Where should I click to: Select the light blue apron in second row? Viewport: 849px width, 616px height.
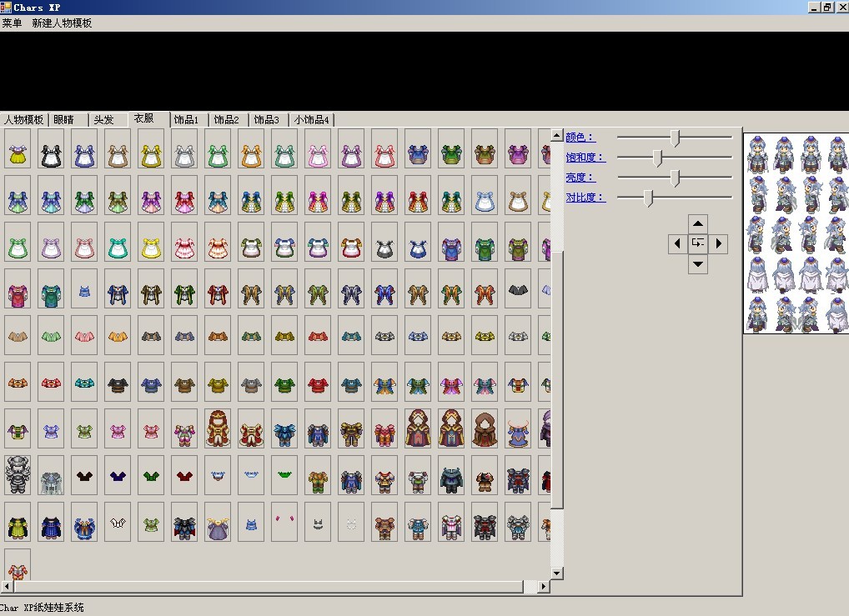click(x=485, y=195)
